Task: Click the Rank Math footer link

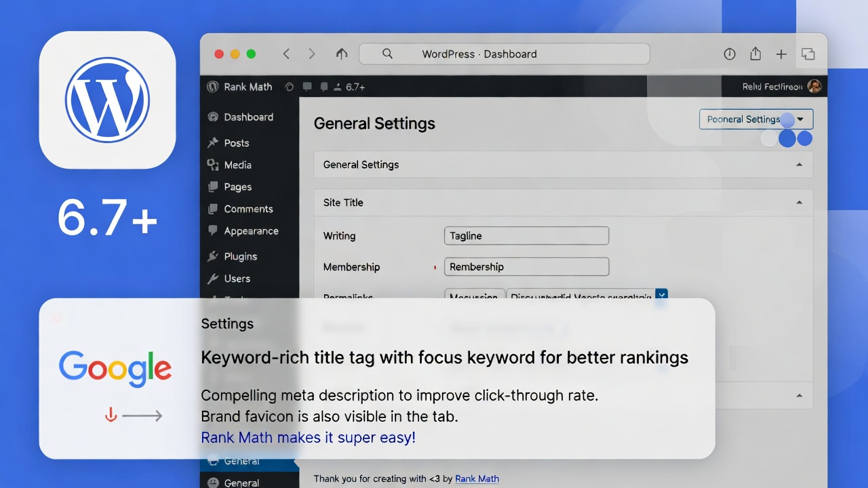Action: click(477, 479)
